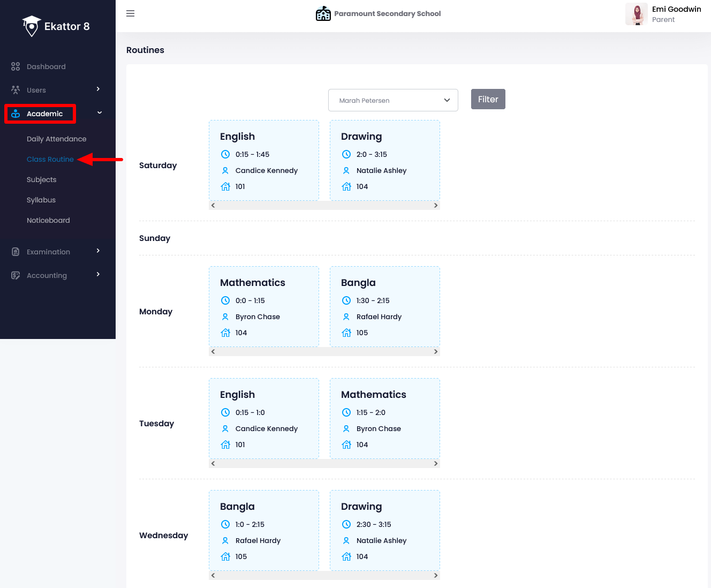Click the hamburger menu icon
This screenshot has width=711, height=588.
point(130,13)
